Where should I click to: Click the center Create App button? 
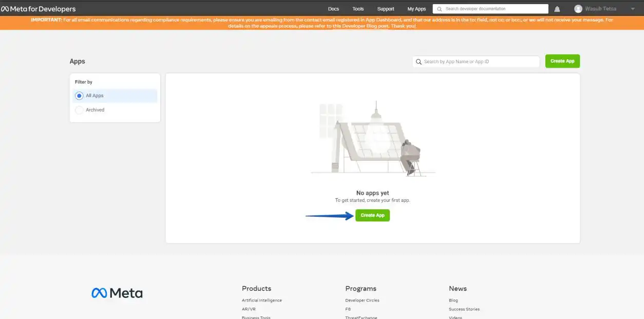coord(372,215)
